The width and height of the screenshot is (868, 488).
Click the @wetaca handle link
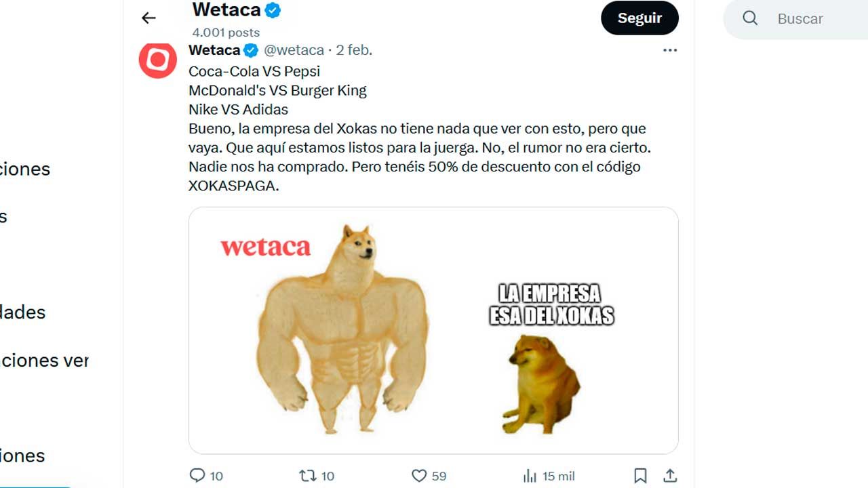[x=294, y=50]
